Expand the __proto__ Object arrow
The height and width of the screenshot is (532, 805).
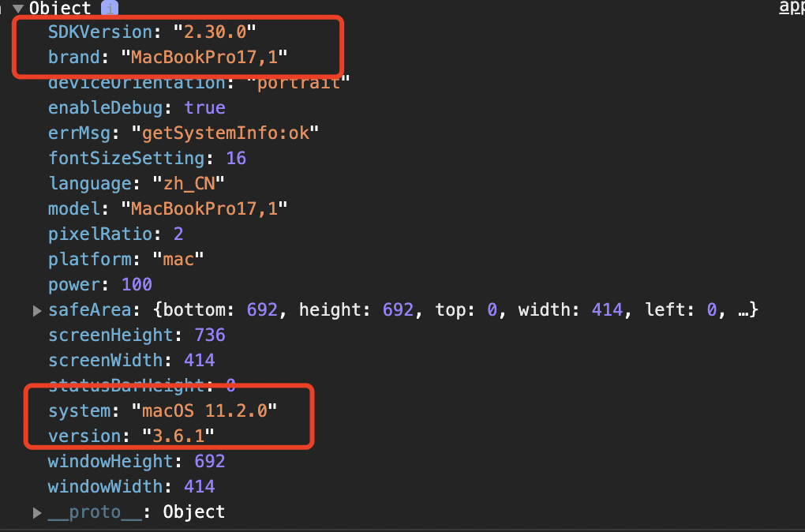37,512
